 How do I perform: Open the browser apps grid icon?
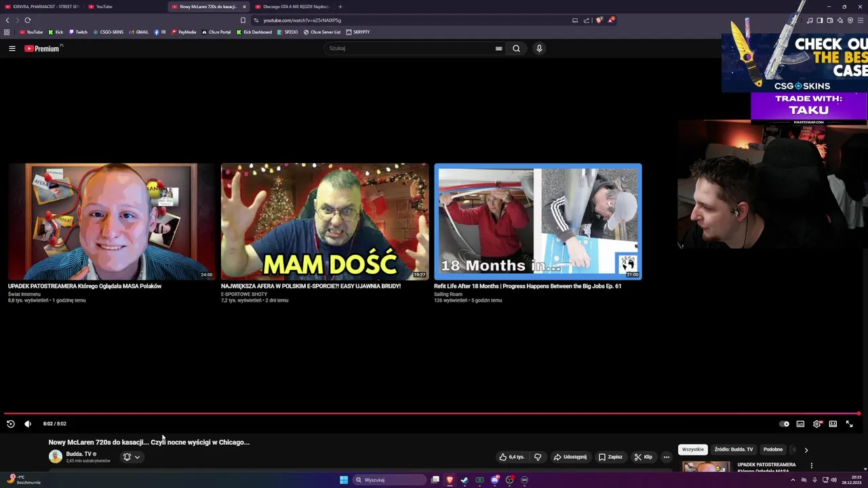coord(7,32)
